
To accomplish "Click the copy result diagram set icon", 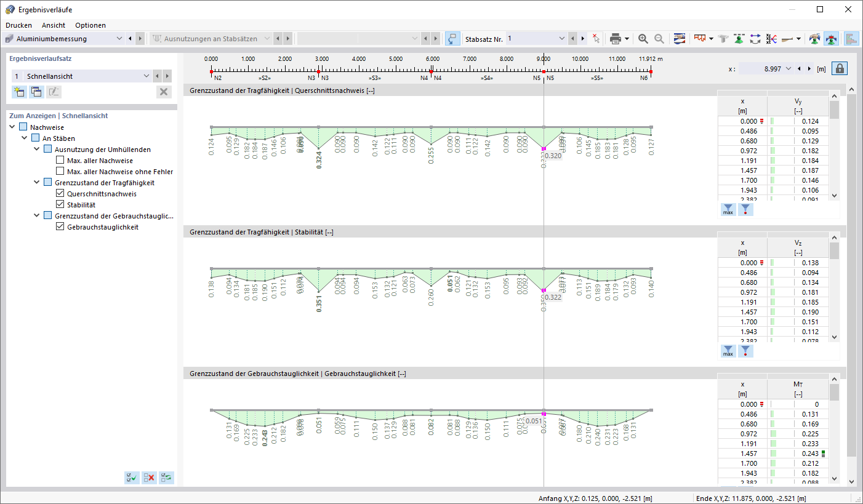I will tap(36, 92).
